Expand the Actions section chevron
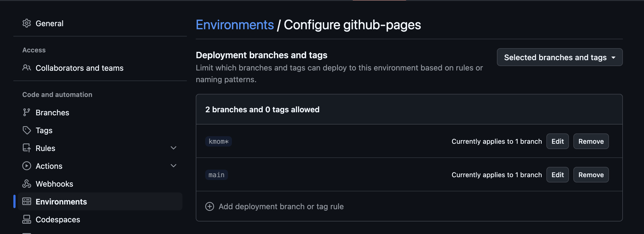Viewport: 644px width, 234px height. [174, 166]
